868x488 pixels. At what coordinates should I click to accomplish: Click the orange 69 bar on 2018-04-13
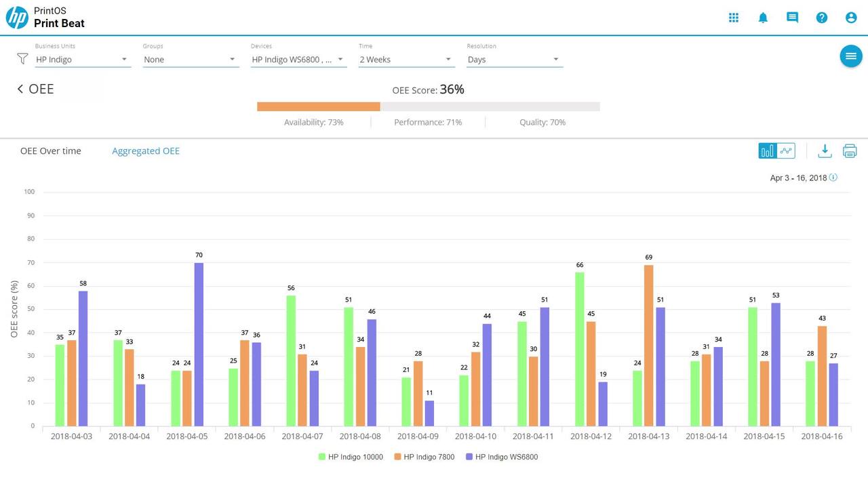(x=649, y=346)
